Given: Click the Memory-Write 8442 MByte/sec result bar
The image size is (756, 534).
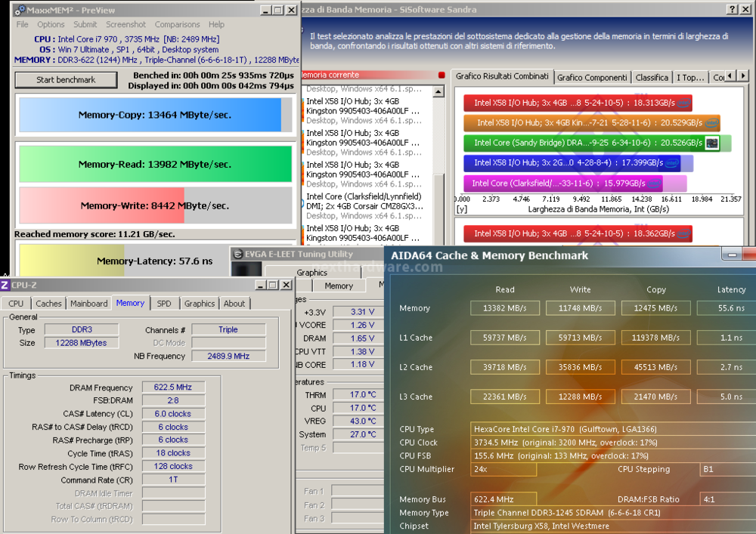Looking at the screenshot, I should 155,205.
